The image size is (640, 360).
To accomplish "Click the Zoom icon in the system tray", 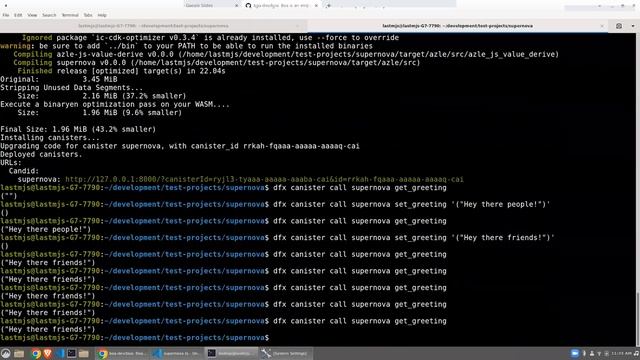I will point(575,353).
